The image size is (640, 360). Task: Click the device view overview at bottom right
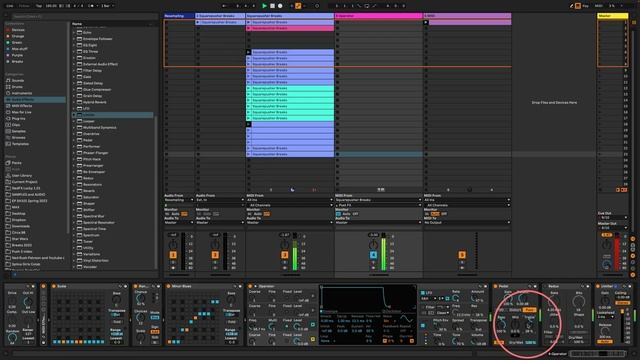point(598,353)
